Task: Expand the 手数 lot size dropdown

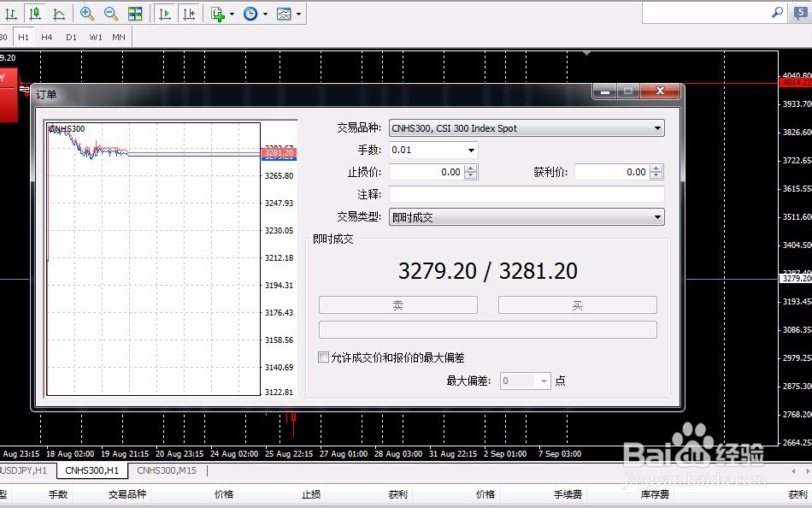Action: pos(469,150)
